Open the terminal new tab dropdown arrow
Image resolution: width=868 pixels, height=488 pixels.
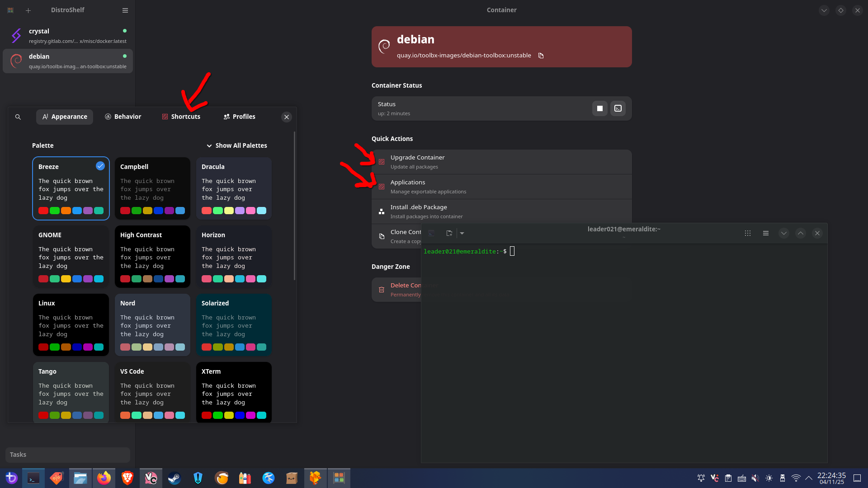462,233
